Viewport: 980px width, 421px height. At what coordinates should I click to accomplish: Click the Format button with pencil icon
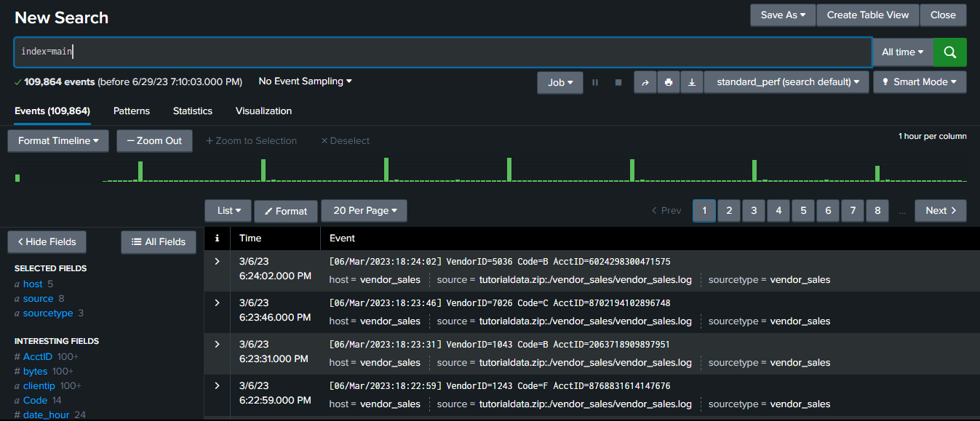point(286,211)
